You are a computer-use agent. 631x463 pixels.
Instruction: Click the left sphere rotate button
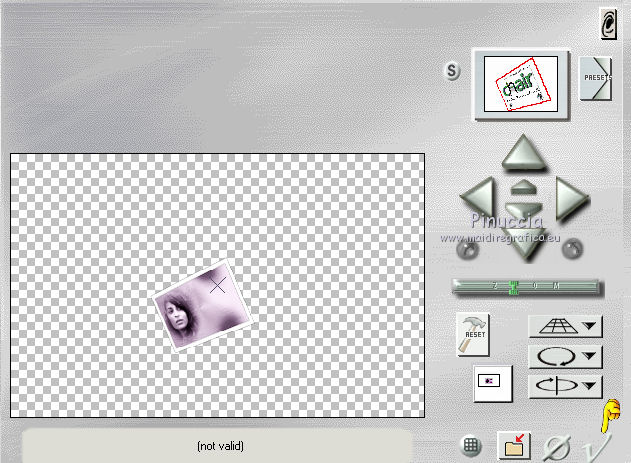[x=468, y=249]
